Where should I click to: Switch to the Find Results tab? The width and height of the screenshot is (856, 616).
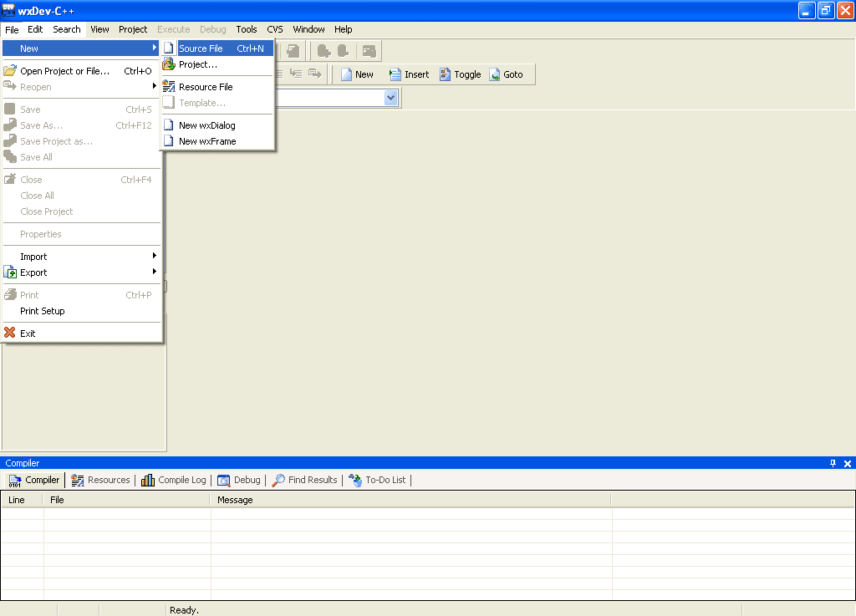[x=304, y=480]
